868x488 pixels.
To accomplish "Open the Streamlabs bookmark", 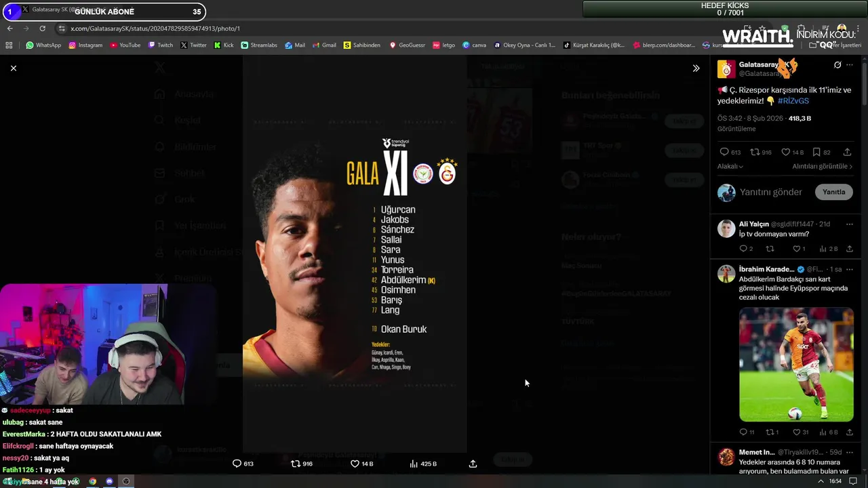I will [258, 45].
